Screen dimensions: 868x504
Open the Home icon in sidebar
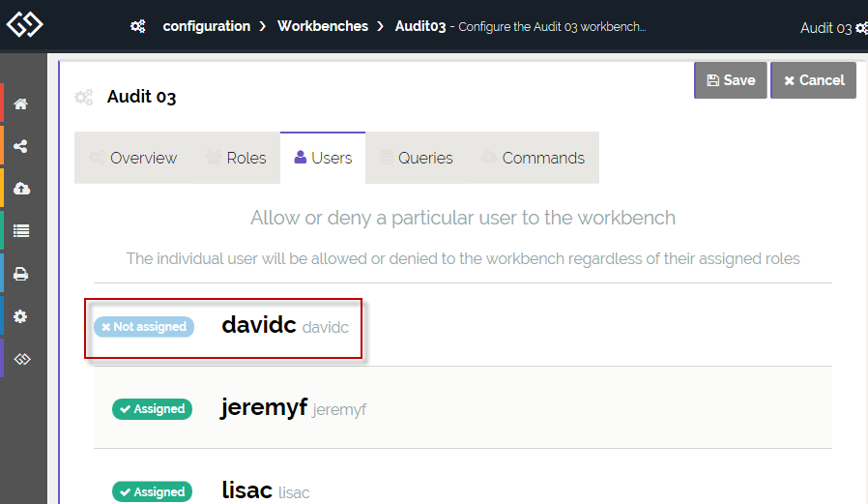click(x=20, y=104)
